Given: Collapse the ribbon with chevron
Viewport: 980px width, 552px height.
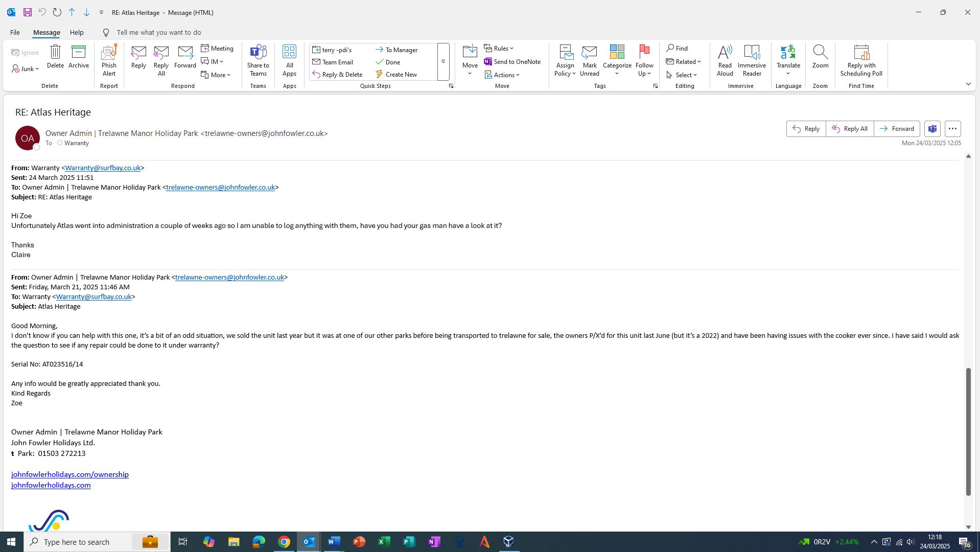Looking at the screenshot, I should pyautogui.click(x=968, y=84).
